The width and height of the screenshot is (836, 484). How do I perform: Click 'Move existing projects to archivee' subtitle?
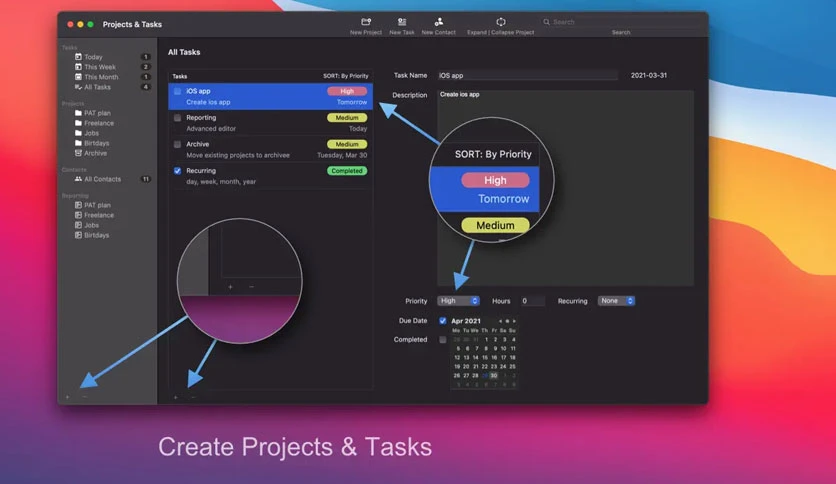click(238, 155)
